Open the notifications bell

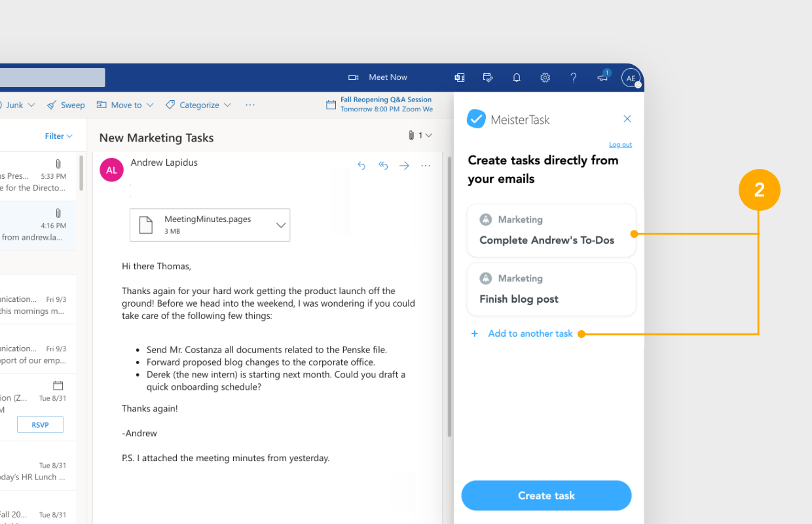tap(517, 77)
